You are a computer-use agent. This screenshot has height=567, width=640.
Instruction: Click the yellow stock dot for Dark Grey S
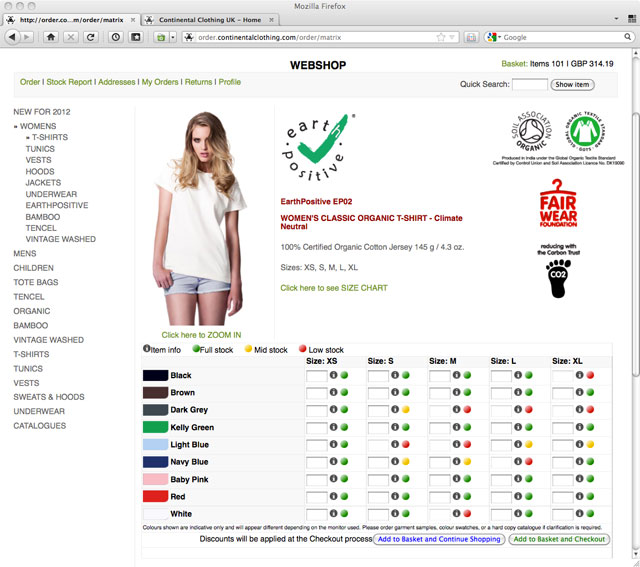pyautogui.click(x=406, y=409)
